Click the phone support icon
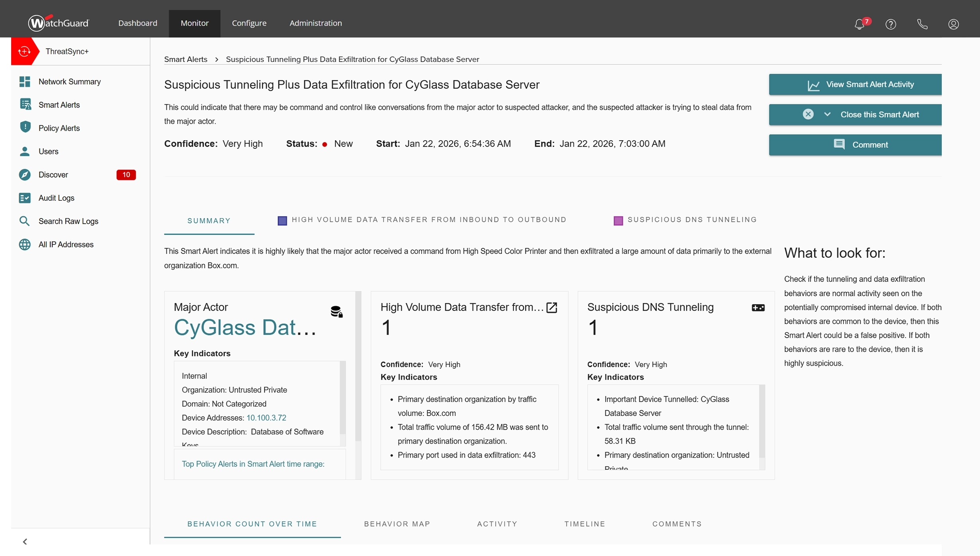 [922, 24]
